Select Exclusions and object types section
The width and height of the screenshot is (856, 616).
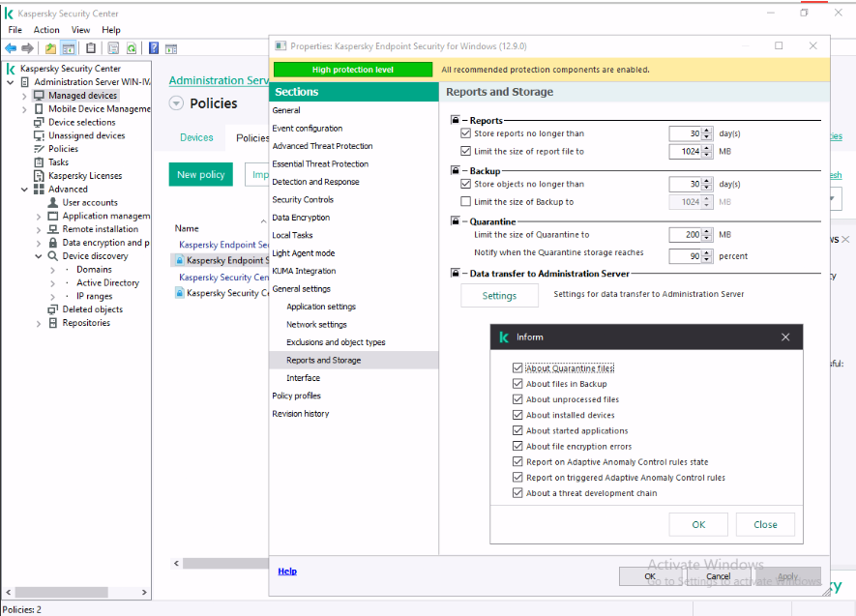coord(336,342)
